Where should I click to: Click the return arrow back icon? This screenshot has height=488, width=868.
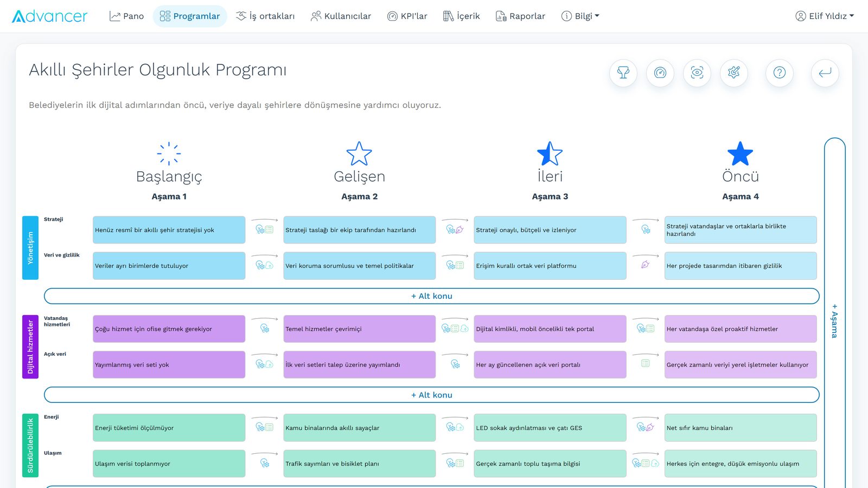(825, 73)
